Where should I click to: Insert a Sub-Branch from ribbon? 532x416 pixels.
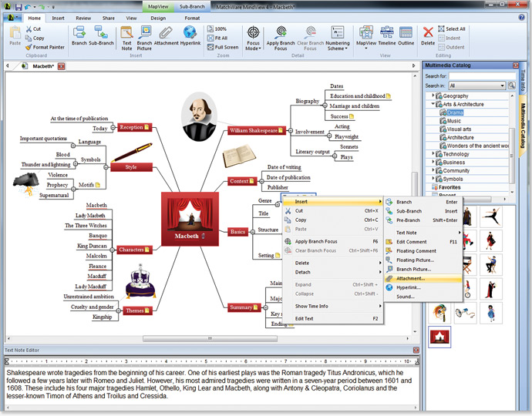(x=101, y=35)
